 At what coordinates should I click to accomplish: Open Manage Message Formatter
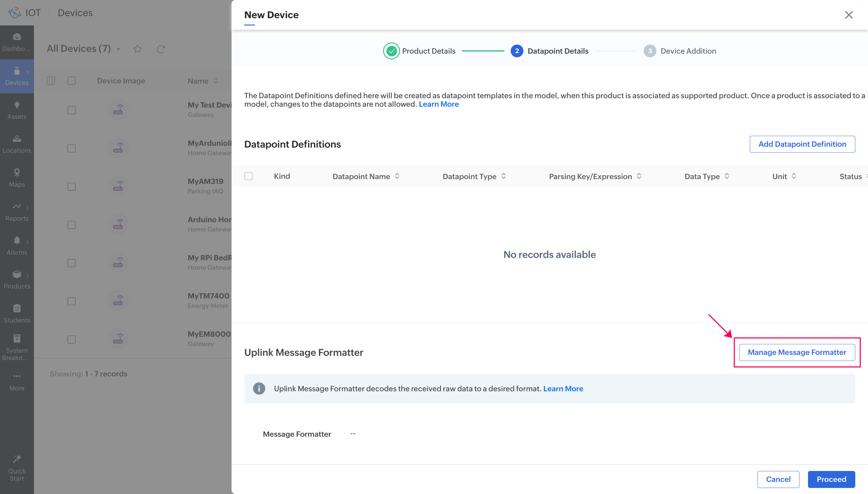(796, 352)
